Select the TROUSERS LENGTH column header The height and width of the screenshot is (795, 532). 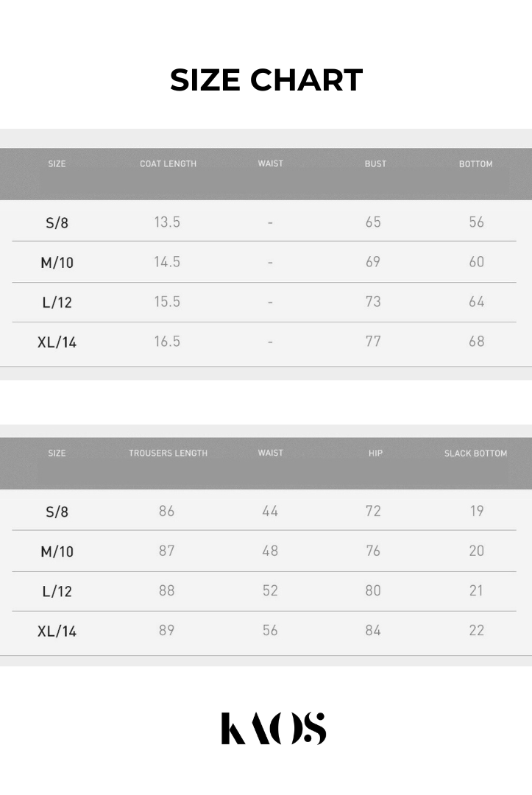point(168,453)
